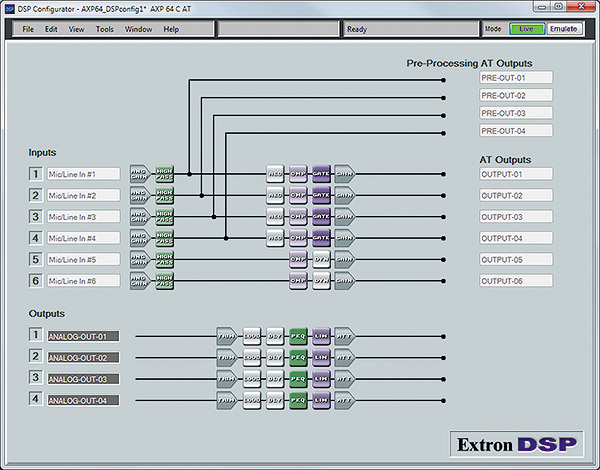Open the View menu
The image size is (600, 470).
76,29
